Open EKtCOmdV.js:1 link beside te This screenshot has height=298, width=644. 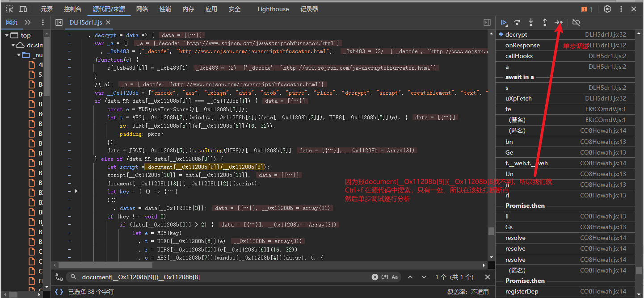(x=606, y=109)
